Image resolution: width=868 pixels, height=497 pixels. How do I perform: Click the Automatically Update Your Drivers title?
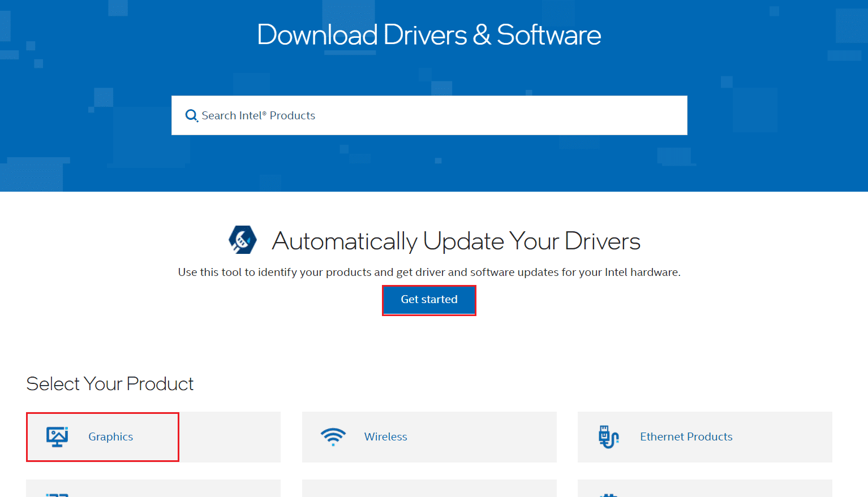pyautogui.click(x=456, y=241)
